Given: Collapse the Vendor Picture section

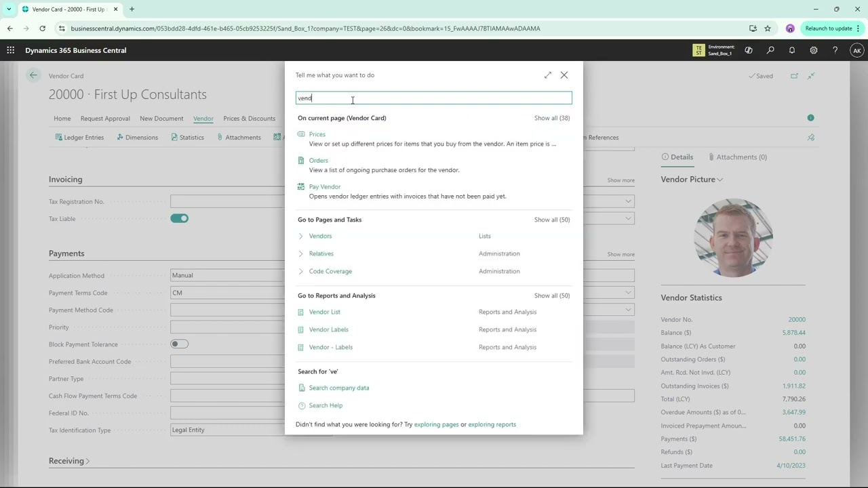Looking at the screenshot, I should [692, 180].
